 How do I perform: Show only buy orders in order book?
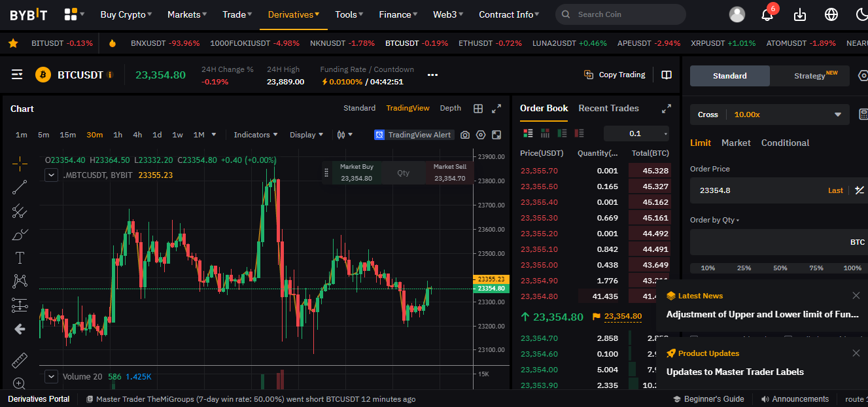[x=562, y=133]
